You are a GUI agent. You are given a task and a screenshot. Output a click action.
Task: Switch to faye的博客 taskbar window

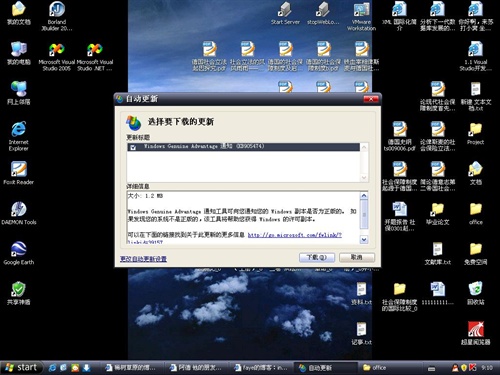(262, 368)
